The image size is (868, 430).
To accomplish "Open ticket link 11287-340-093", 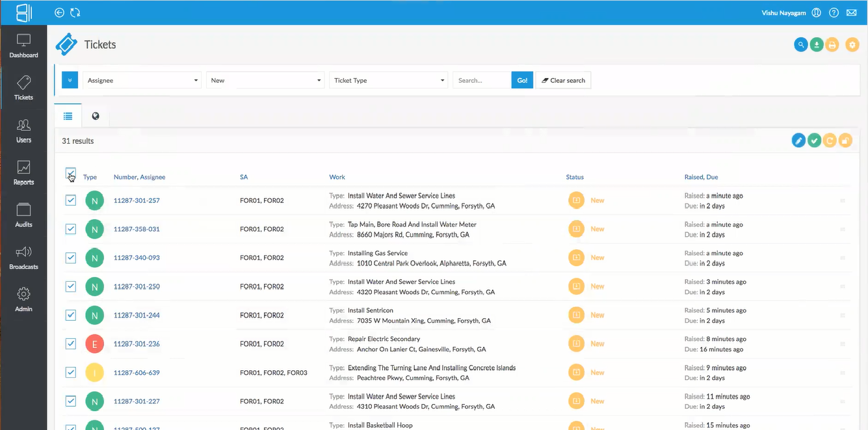I will click(x=137, y=258).
